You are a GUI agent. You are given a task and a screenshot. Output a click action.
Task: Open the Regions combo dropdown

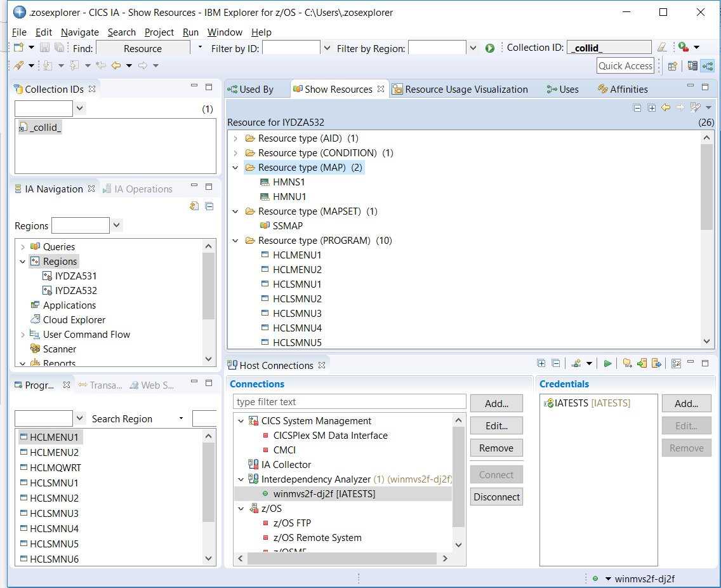[116, 225]
